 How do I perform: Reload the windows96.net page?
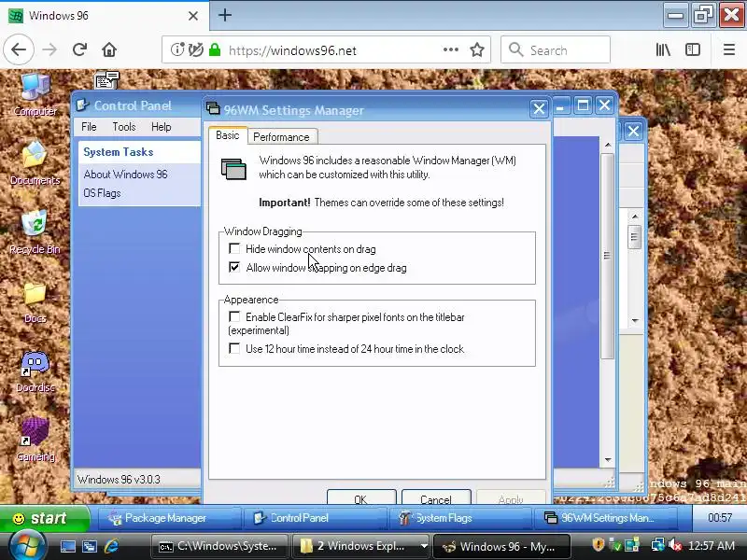pos(79,49)
